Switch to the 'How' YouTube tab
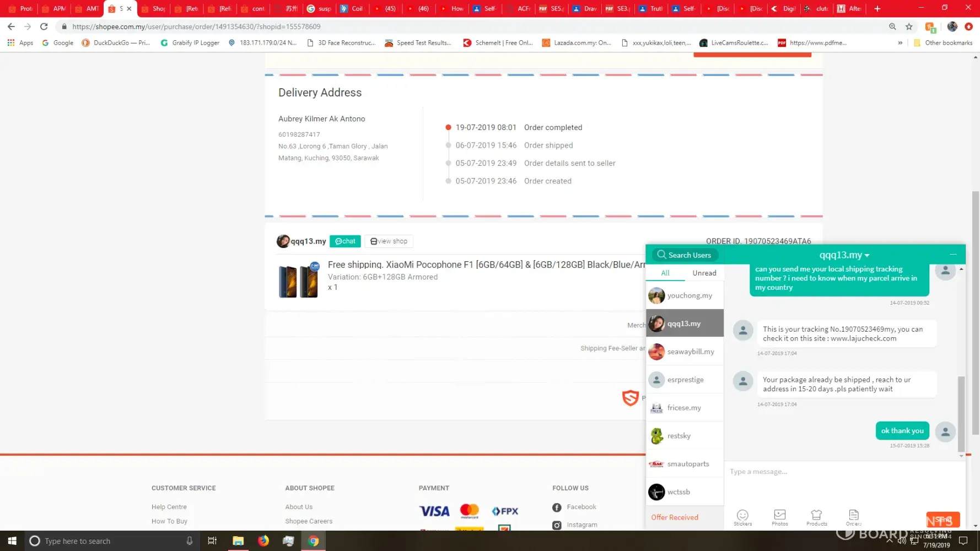980x551 pixels. coord(451,8)
